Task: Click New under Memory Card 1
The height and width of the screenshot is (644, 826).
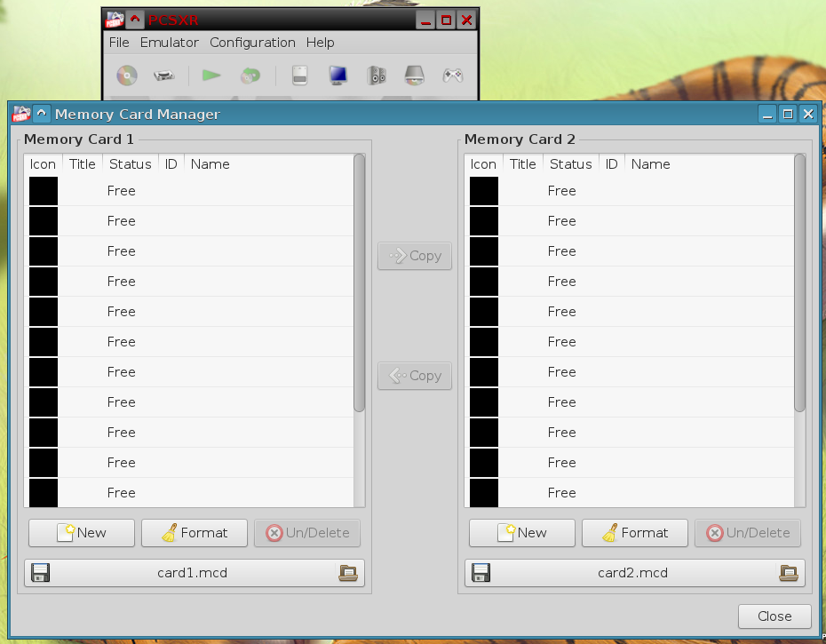Action: coord(82,533)
